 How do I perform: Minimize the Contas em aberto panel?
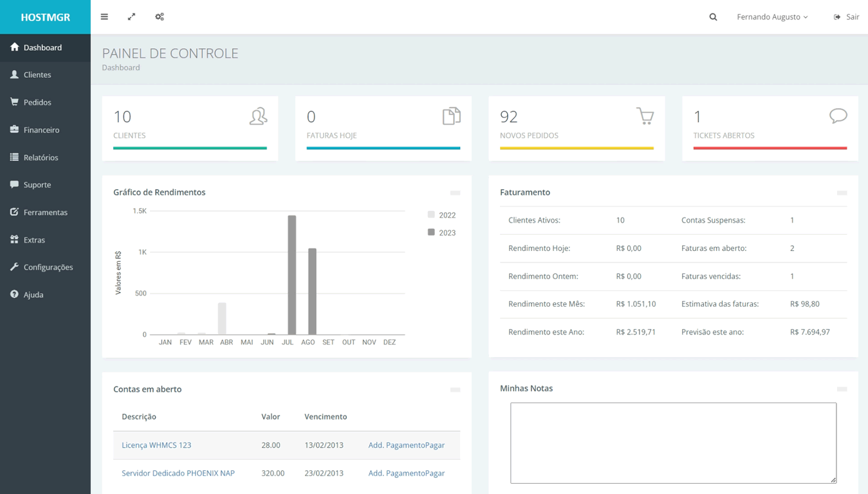click(x=455, y=390)
